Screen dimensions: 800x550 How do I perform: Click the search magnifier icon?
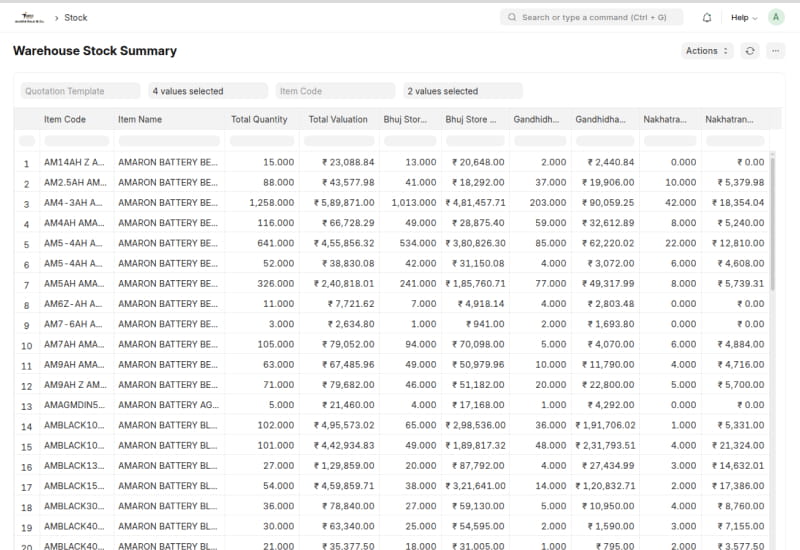pos(512,17)
